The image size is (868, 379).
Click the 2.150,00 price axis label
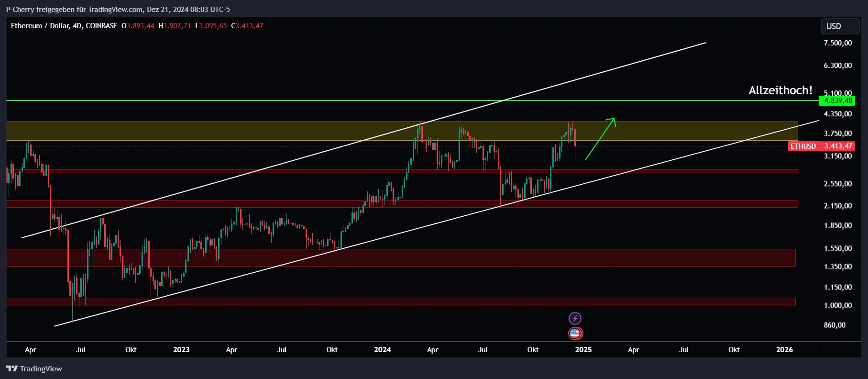pyautogui.click(x=837, y=206)
